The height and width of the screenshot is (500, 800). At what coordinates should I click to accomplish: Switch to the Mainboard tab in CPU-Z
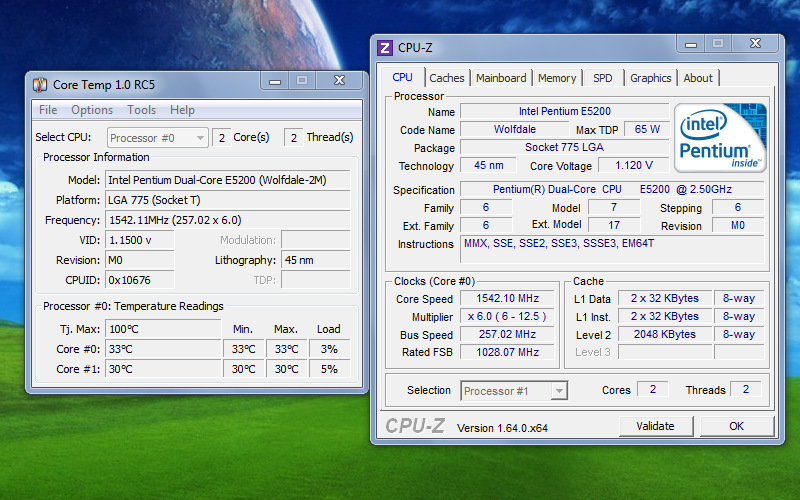pos(501,78)
